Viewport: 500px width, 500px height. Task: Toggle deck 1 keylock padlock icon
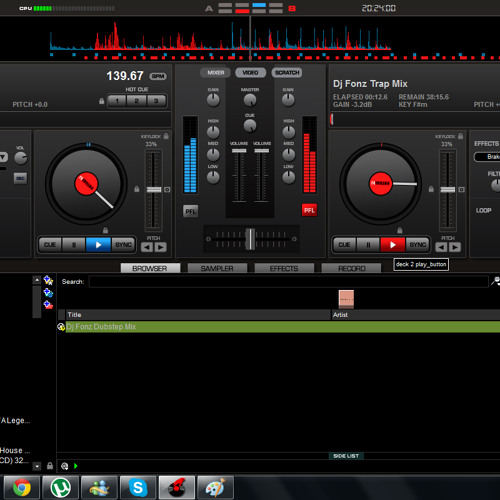(x=166, y=136)
